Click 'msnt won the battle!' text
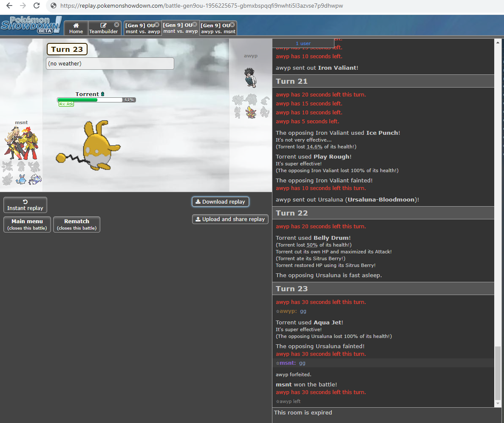Viewport: 504px width, 423px height. pyautogui.click(x=306, y=384)
